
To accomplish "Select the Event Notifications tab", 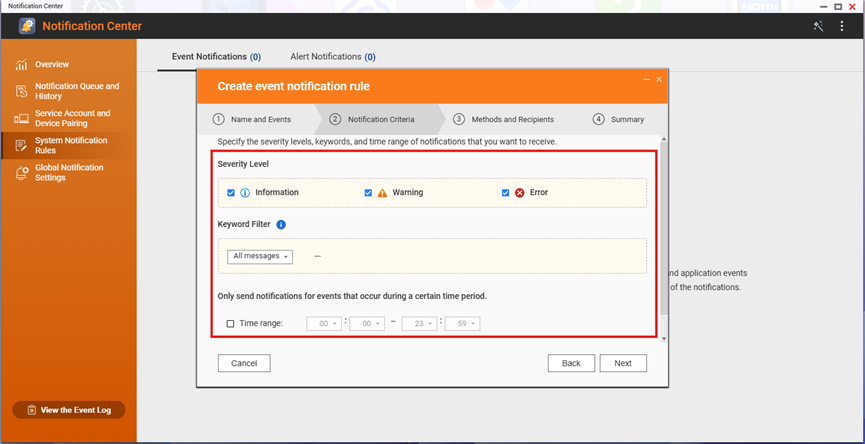I will 216,57.
